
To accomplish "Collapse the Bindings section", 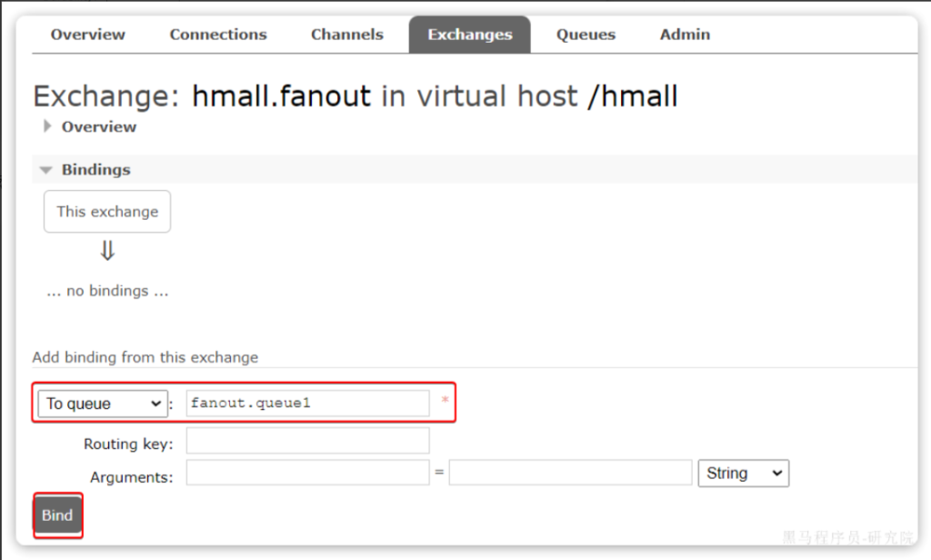I will (x=47, y=170).
